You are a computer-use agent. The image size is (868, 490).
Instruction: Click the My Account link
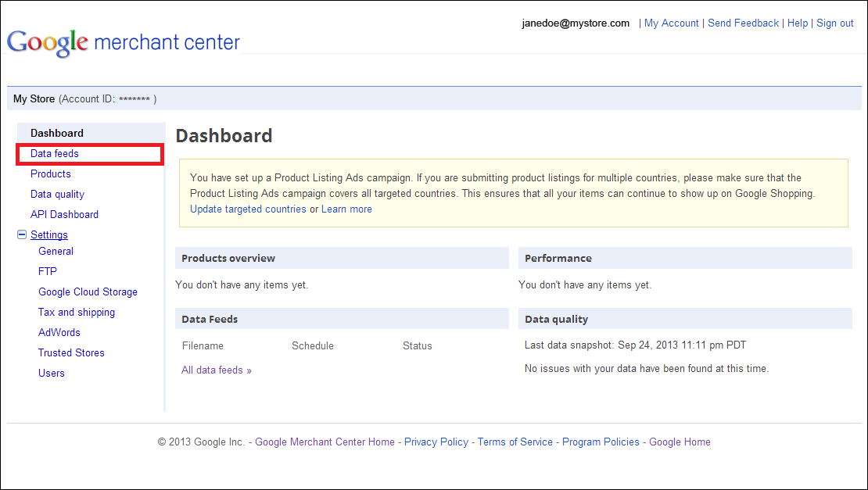click(x=671, y=23)
